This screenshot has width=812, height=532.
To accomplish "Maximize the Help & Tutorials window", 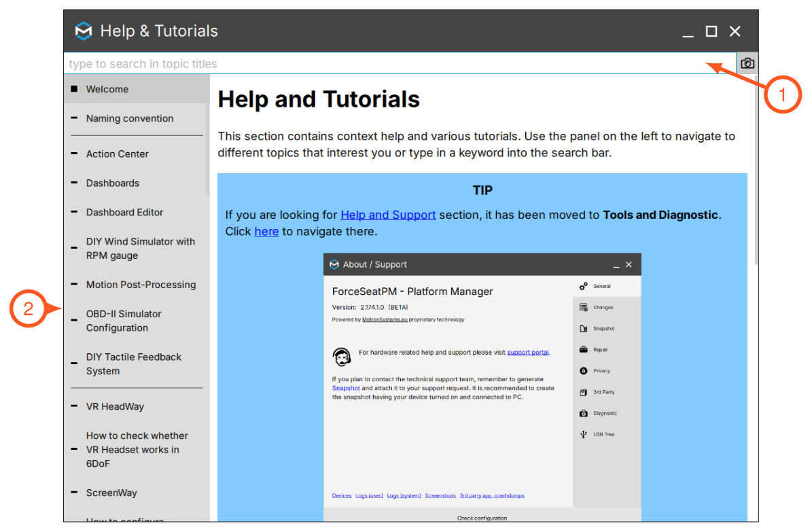I will click(x=711, y=32).
